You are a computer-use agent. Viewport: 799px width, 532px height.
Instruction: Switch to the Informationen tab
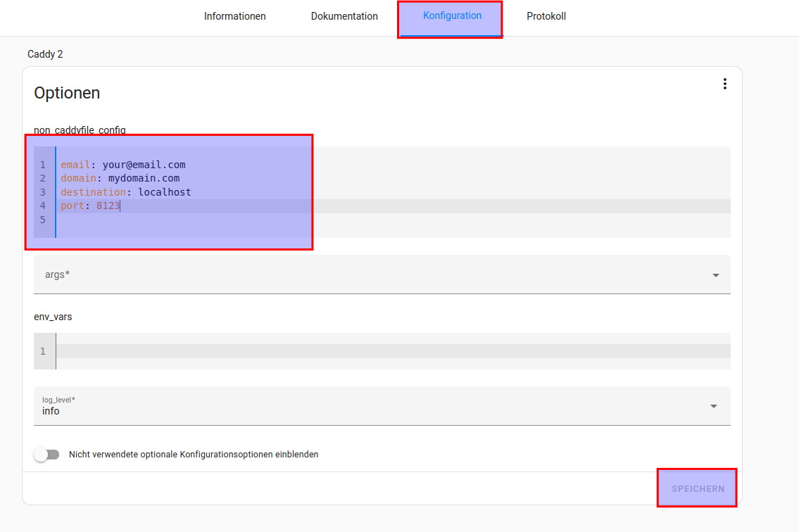(x=234, y=16)
